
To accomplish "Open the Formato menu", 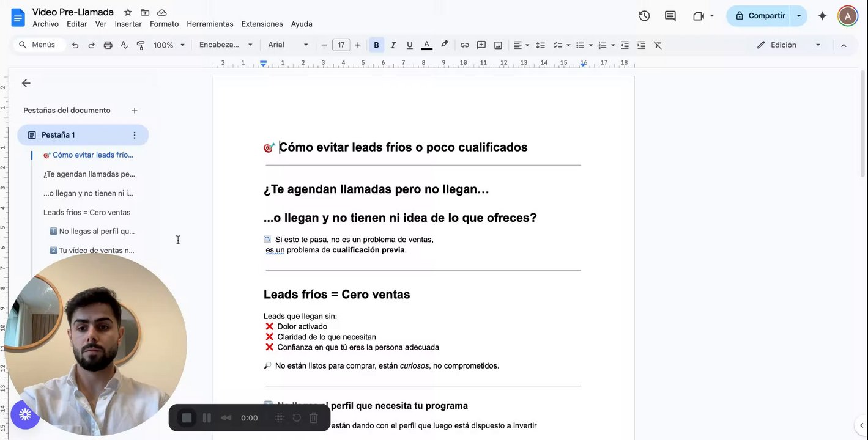I will click(164, 24).
